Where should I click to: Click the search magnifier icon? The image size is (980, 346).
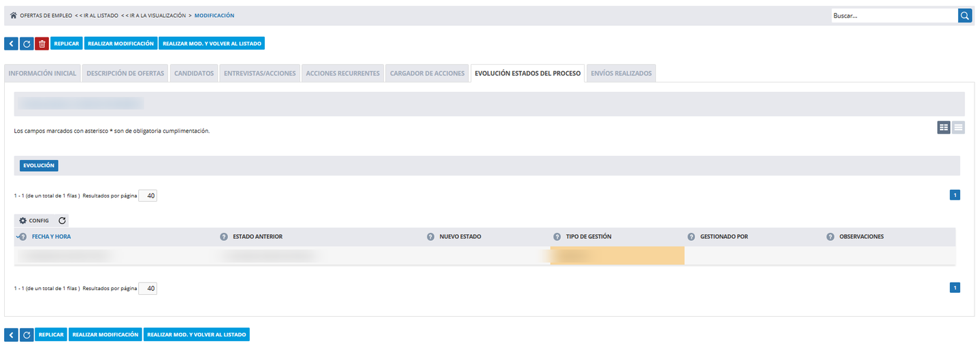coord(965,15)
